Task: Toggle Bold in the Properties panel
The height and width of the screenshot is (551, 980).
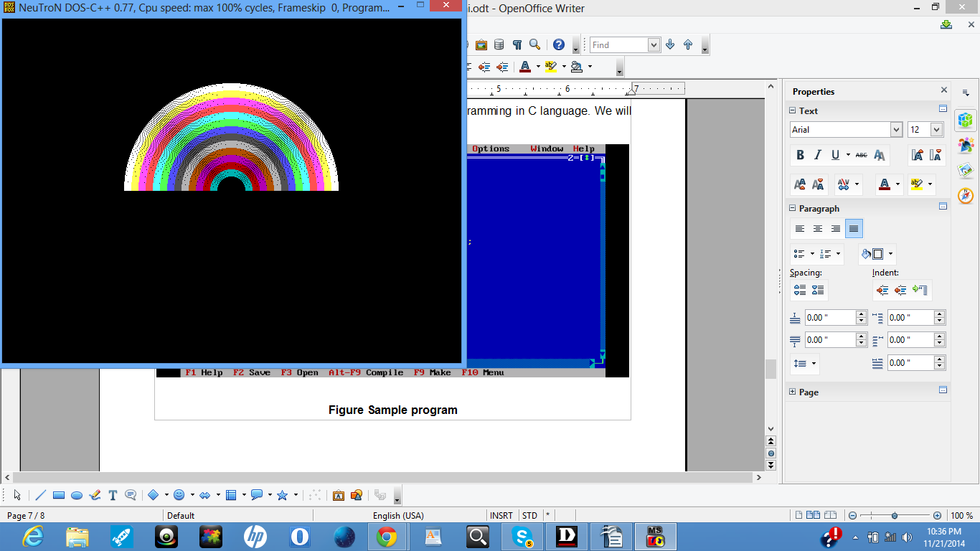Action: (800, 155)
